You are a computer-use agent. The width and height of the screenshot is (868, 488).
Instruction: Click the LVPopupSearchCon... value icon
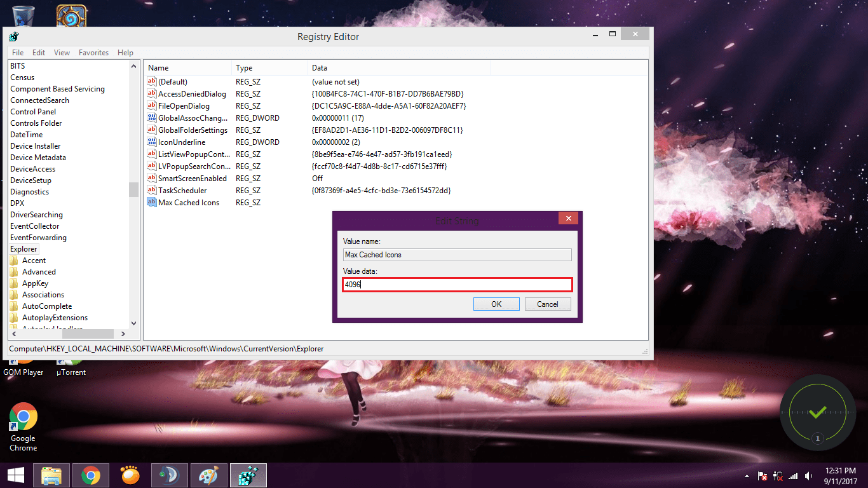tap(151, 166)
